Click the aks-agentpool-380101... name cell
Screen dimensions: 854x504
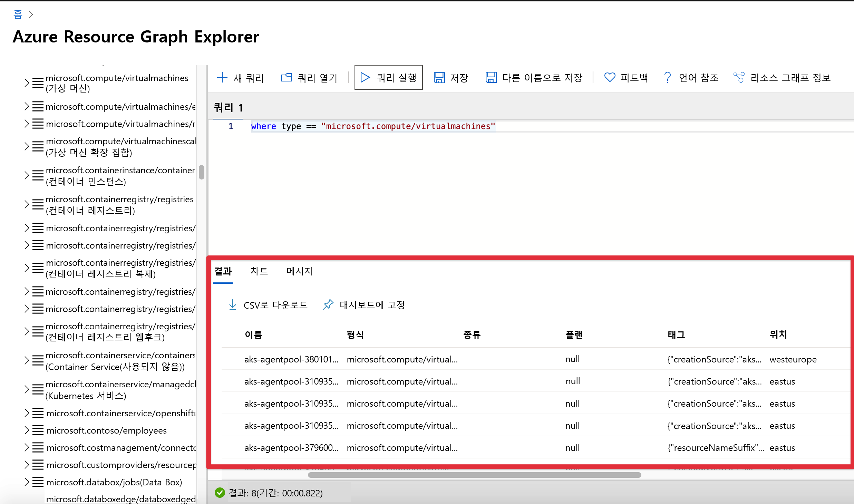click(291, 359)
